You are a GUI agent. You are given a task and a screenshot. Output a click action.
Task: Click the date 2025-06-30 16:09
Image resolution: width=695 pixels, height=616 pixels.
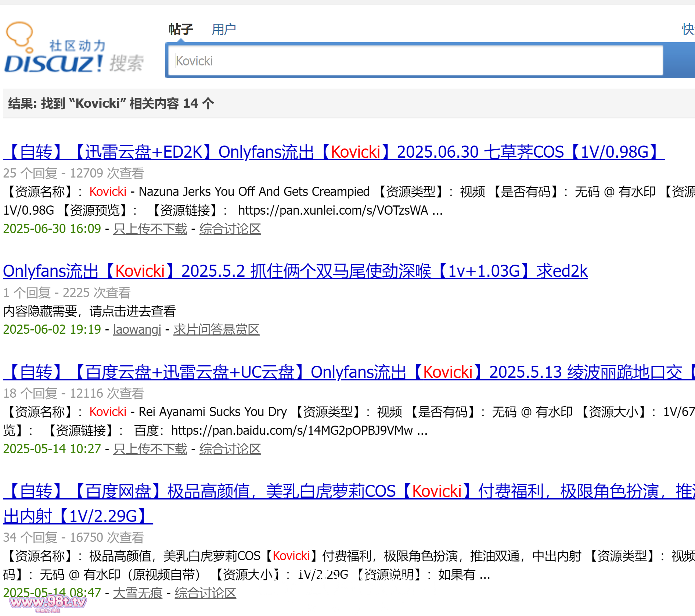click(52, 229)
